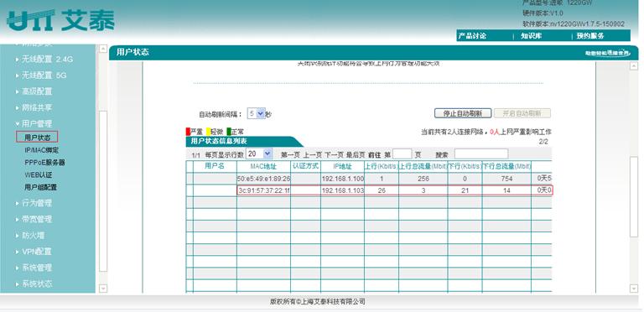Image resolution: width=644 pixels, height=312 pixels.
Task: Click the 用户状态 page title bar
Action: click(x=373, y=53)
